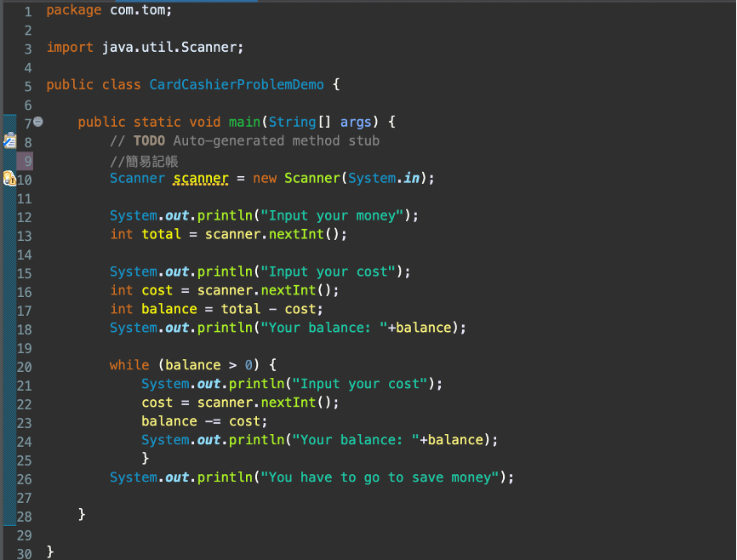Click the 'balance -= cost;' statement
Screen dimensions: 737x560
click(x=204, y=421)
